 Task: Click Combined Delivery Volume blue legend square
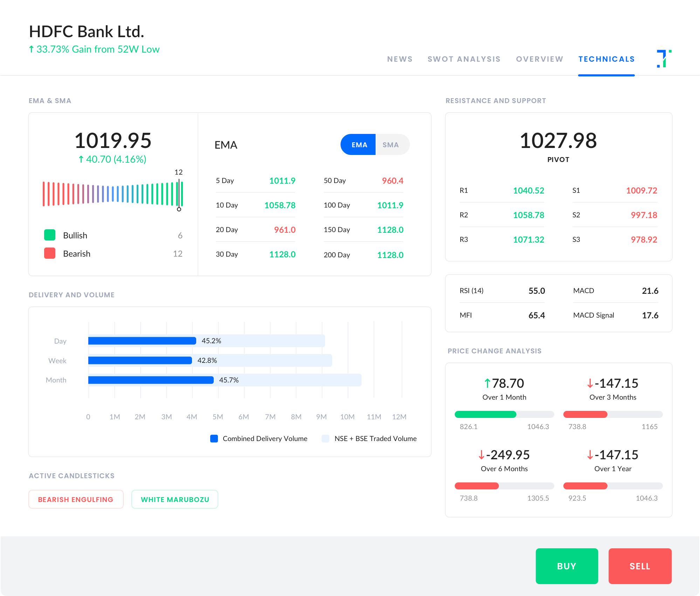(214, 439)
